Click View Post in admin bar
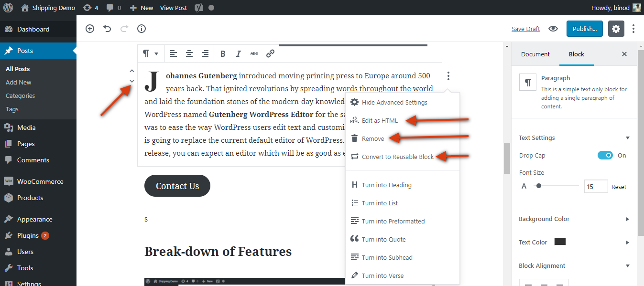The height and width of the screenshot is (286, 644). tap(174, 8)
